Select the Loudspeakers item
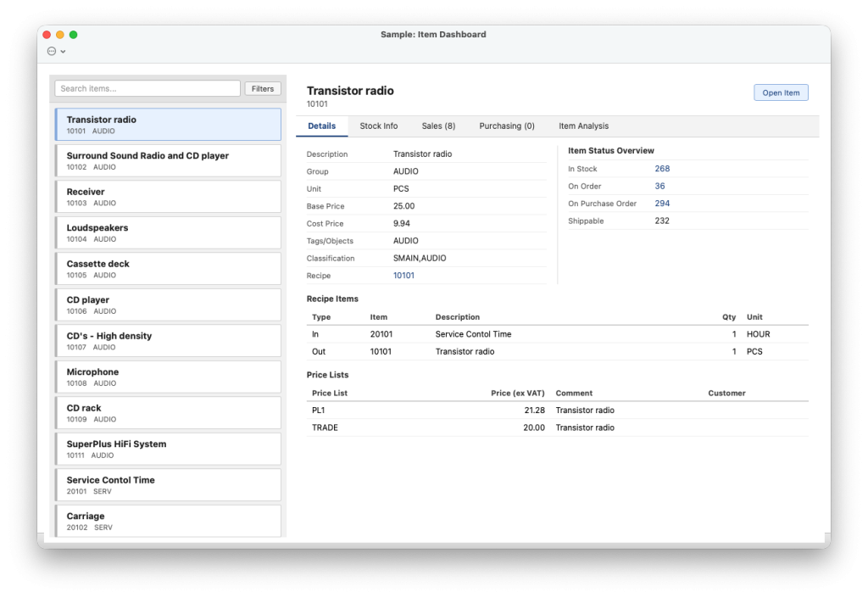Image resolution: width=868 pixels, height=598 pixels. pyautogui.click(x=169, y=232)
